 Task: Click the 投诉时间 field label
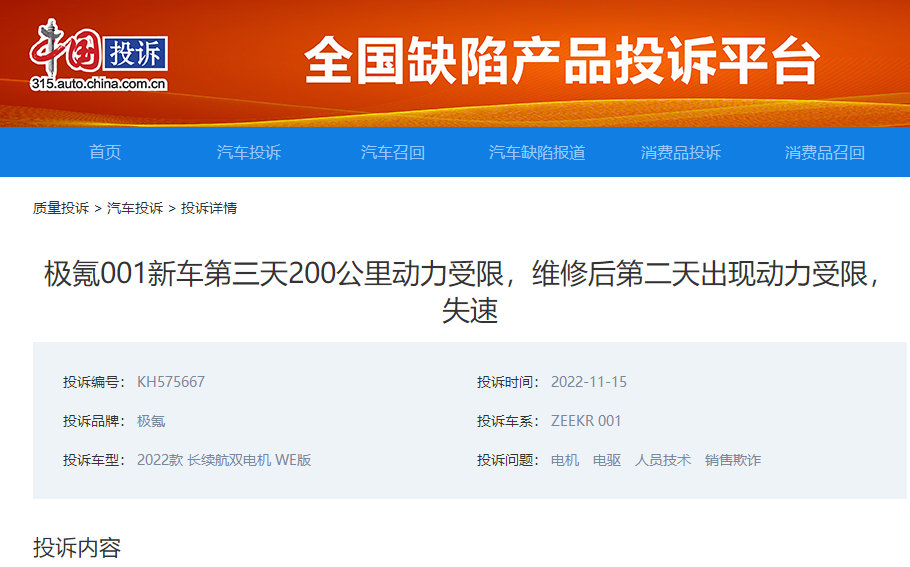507,382
